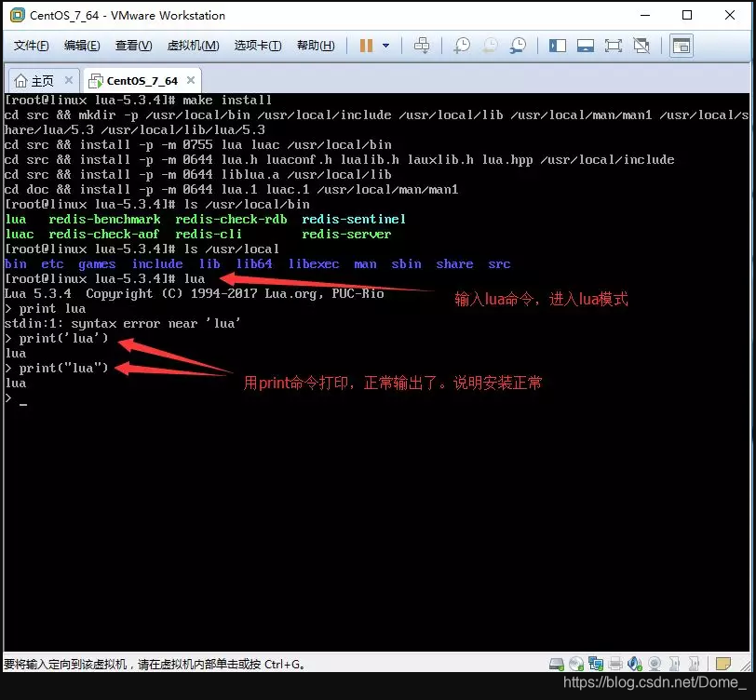Screen dimensions: 756x700
Task: Click the VMware Workstation title bar icon
Action: (x=18, y=15)
